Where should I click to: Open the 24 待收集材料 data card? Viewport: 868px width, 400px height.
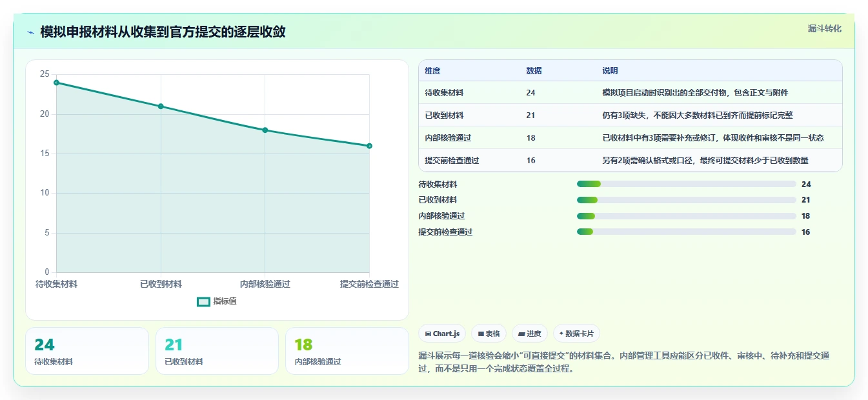click(87, 351)
